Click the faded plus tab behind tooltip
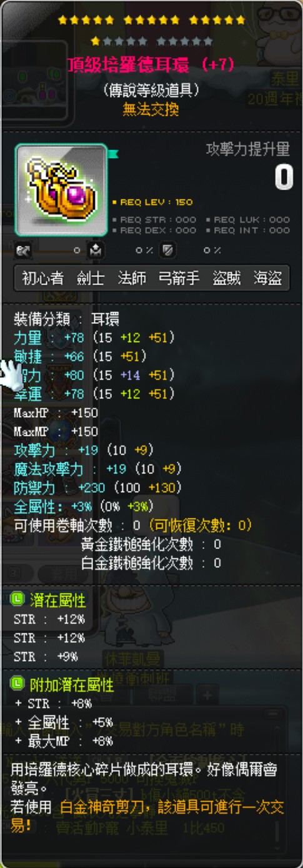 [x=209, y=695]
